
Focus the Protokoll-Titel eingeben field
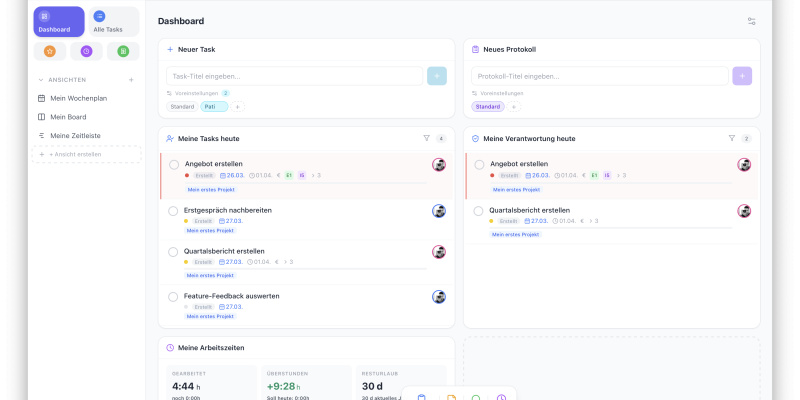click(599, 76)
